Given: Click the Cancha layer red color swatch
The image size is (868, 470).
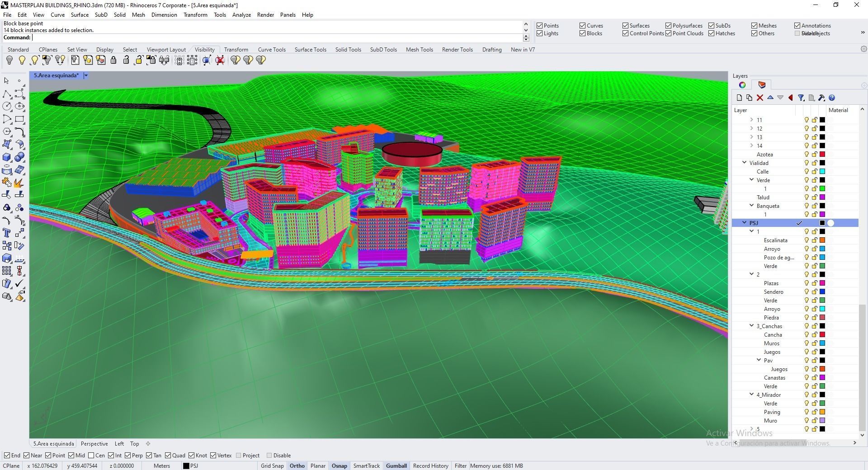Looking at the screenshot, I should coord(822,335).
